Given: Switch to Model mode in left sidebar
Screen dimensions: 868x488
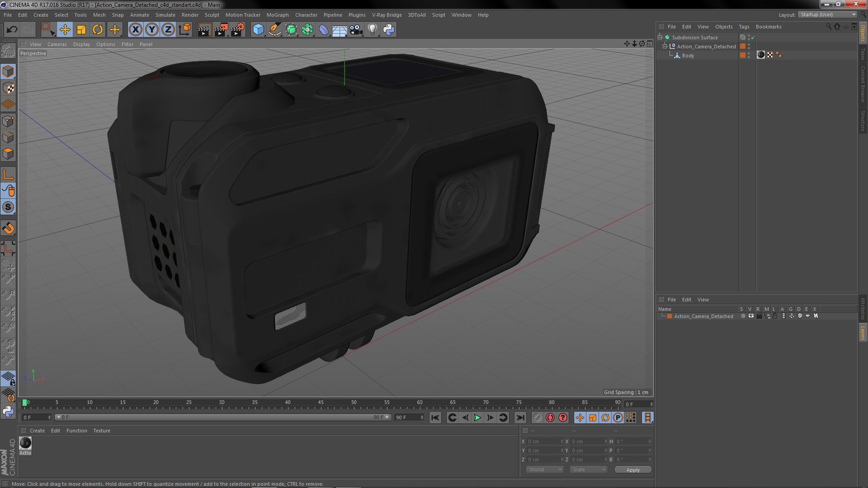Looking at the screenshot, I should pos(8,71).
